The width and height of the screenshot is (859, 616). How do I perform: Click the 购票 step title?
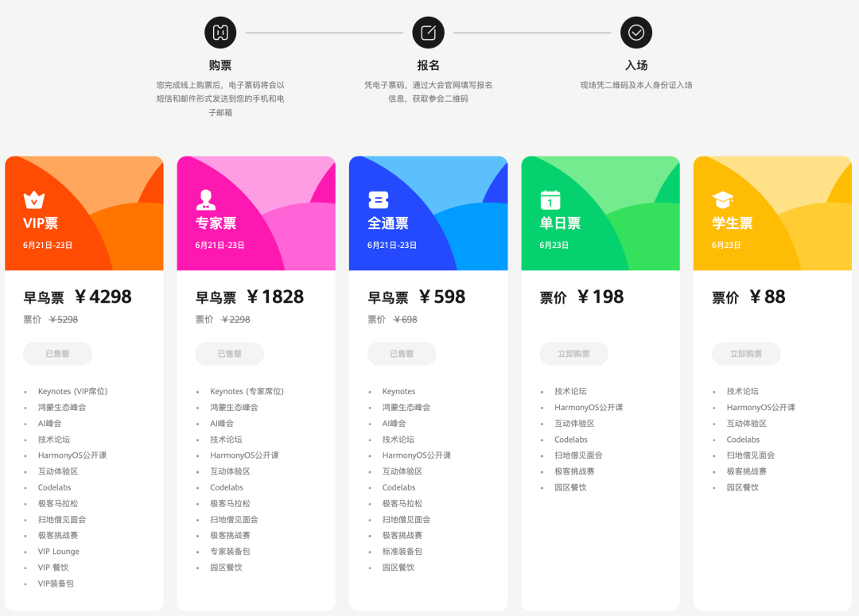pyautogui.click(x=220, y=65)
